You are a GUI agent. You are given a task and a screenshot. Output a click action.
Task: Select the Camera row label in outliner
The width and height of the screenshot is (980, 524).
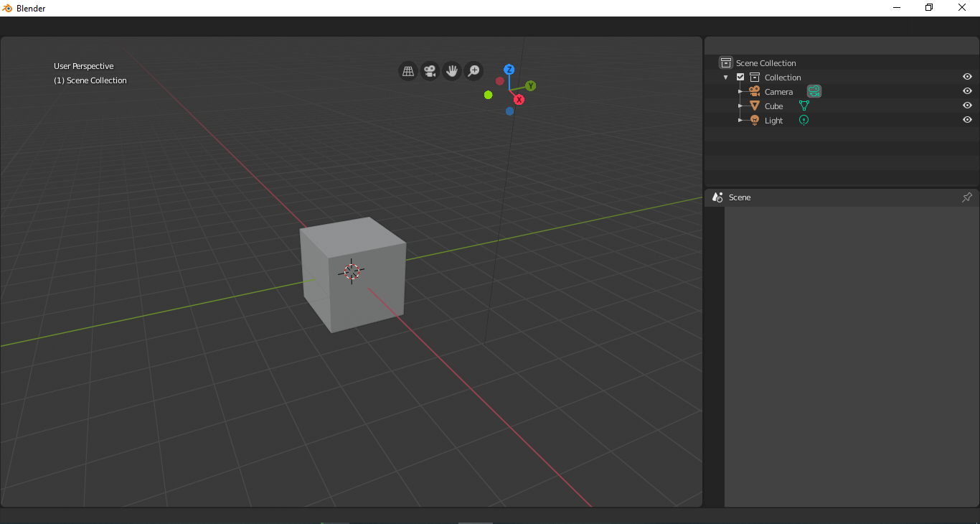(x=778, y=92)
